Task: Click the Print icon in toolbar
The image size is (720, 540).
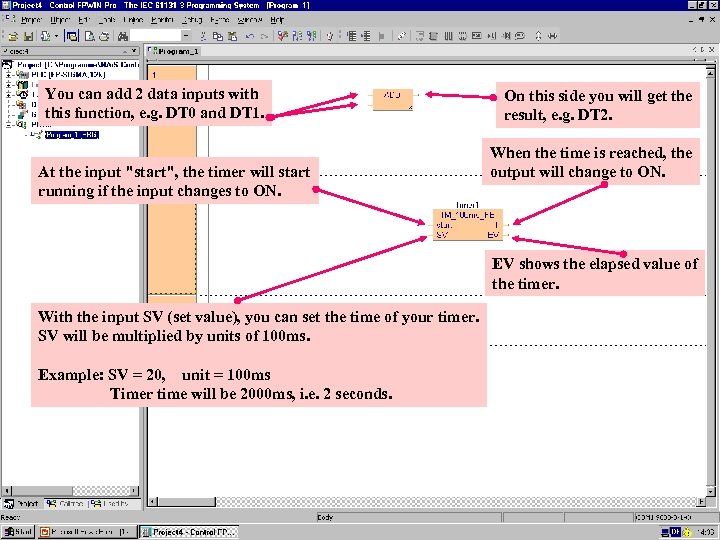Action: coord(104,36)
